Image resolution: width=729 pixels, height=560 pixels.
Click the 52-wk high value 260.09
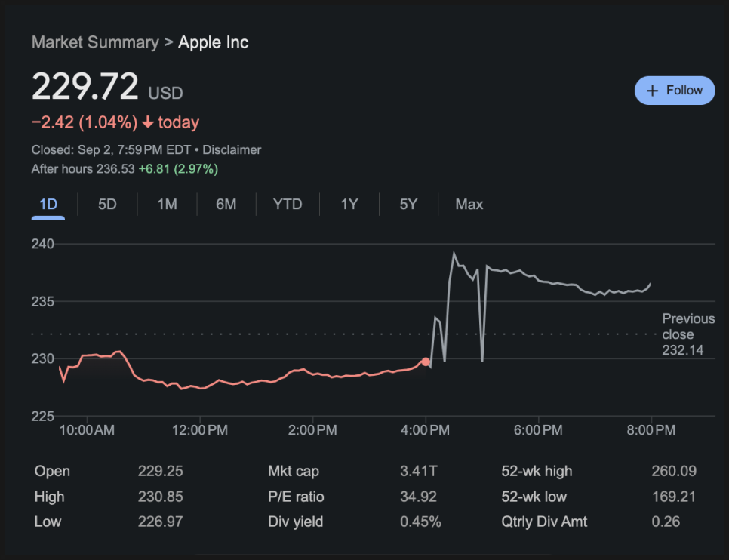(x=674, y=471)
